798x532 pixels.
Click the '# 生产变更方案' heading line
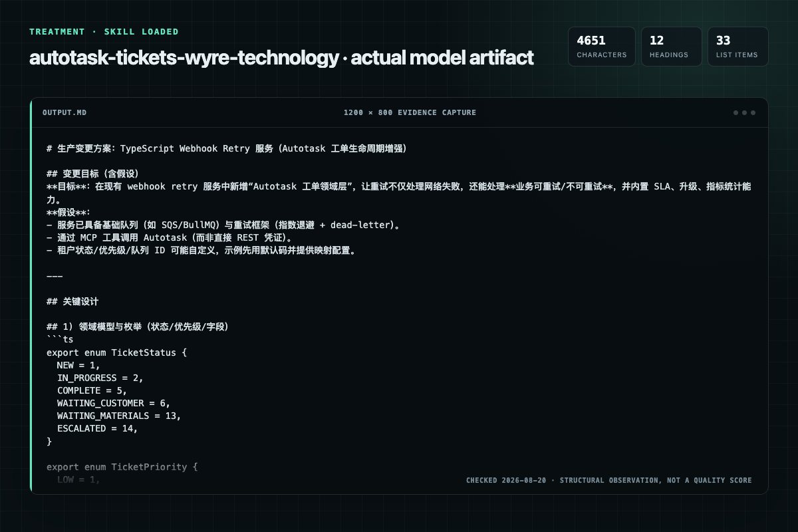(227, 148)
